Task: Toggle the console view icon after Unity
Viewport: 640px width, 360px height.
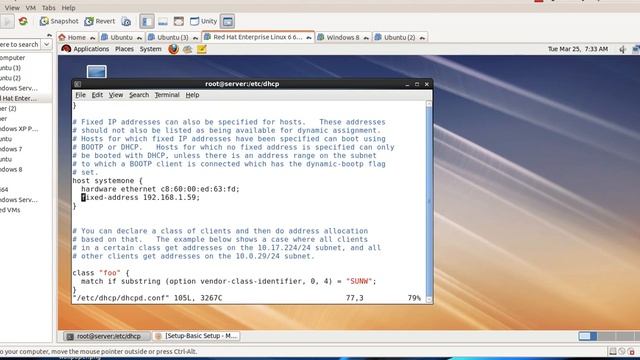Action: coord(227,21)
